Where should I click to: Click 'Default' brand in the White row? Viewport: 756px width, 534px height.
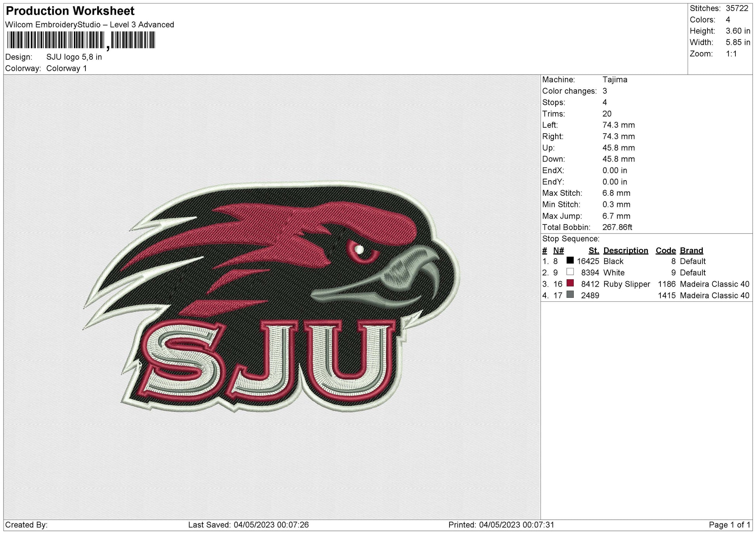pyautogui.click(x=693, y=273)
